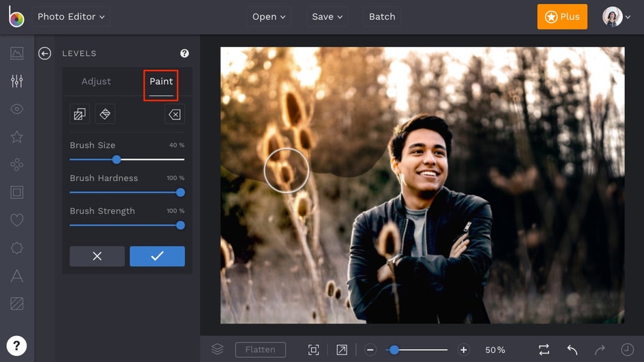Select the Paint tab
The width and height of the screenshot is (644, 362).
pyautogui.click(x=161, y=81)
